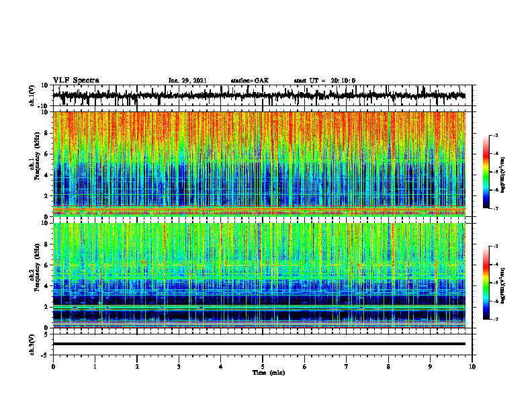Click the ch.1 spectrogram color bar

pyautogui.click(x=486, y=172)
